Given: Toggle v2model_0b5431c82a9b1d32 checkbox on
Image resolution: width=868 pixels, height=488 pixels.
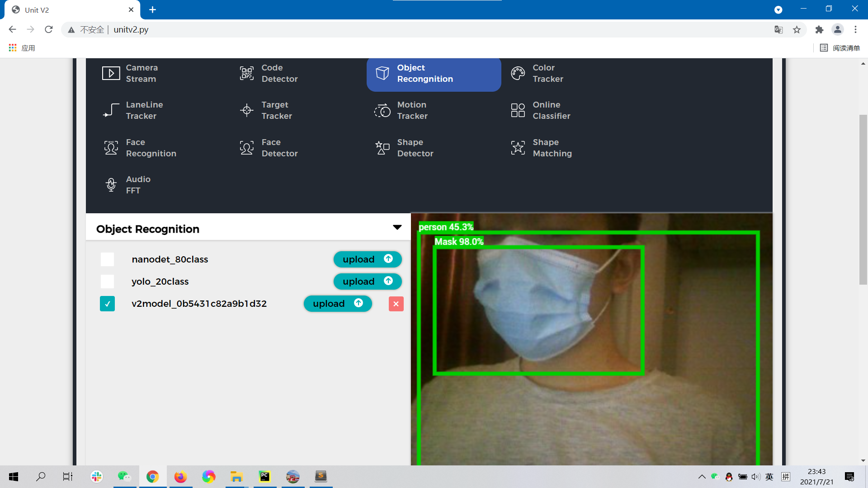Looking at the screenshot, I should (108, 303).
